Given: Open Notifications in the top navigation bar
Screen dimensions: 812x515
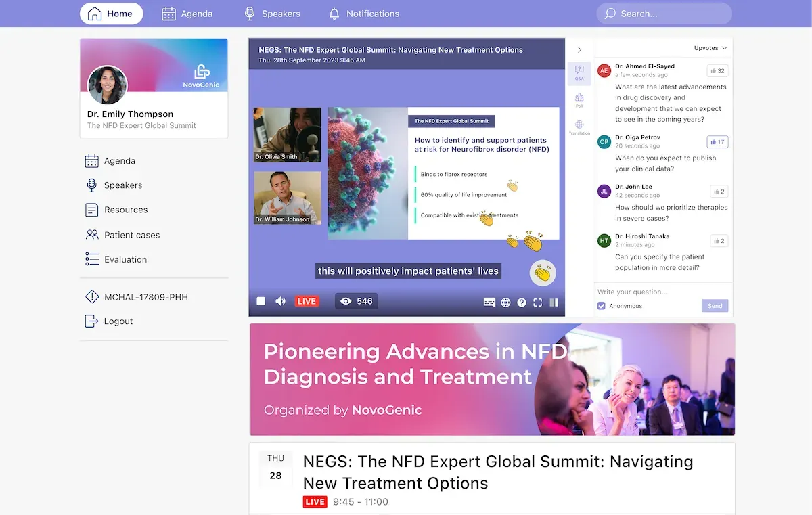Looking at the screenshot, I should pyautogui.click(x=364, y=14).
